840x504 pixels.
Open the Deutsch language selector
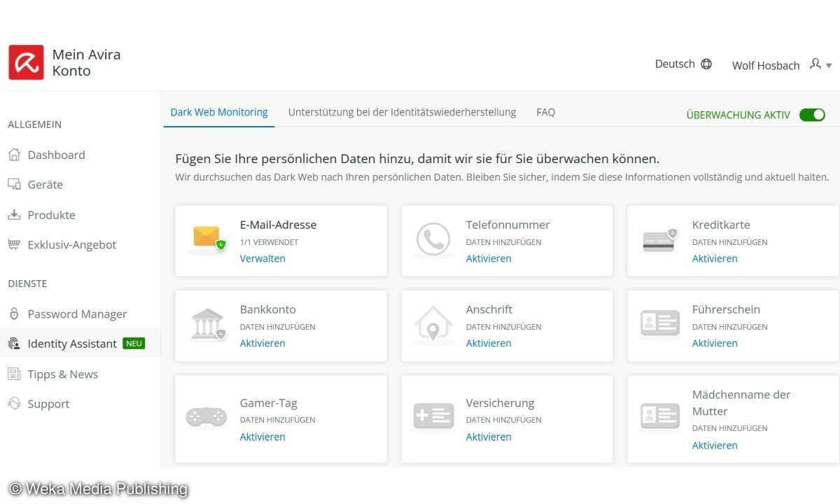(683, 64)
